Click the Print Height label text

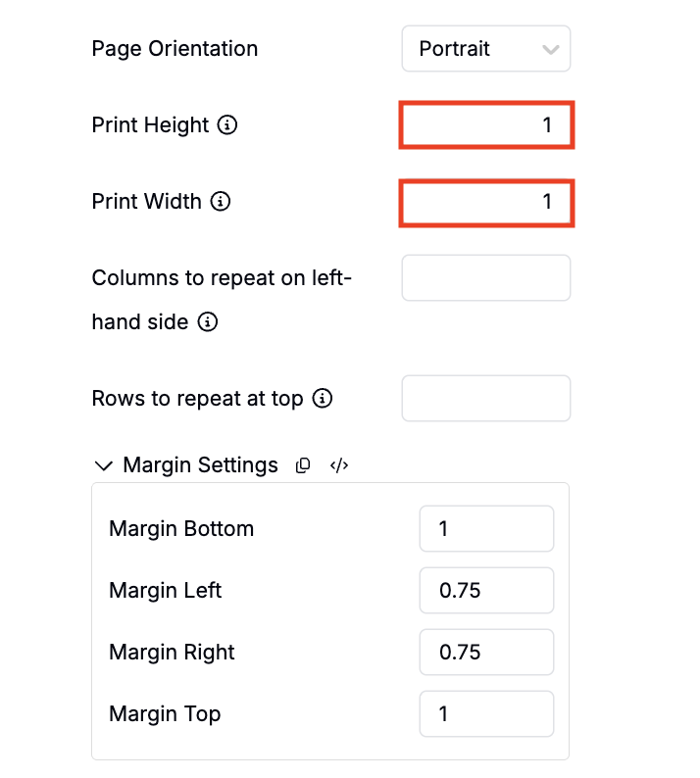pyautogui.click(x=150, y=125)
